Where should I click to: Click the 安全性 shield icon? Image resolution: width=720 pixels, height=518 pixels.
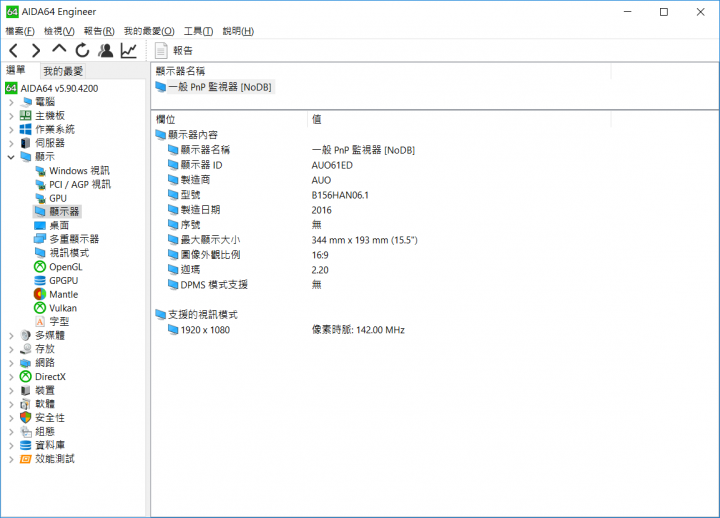26,417
